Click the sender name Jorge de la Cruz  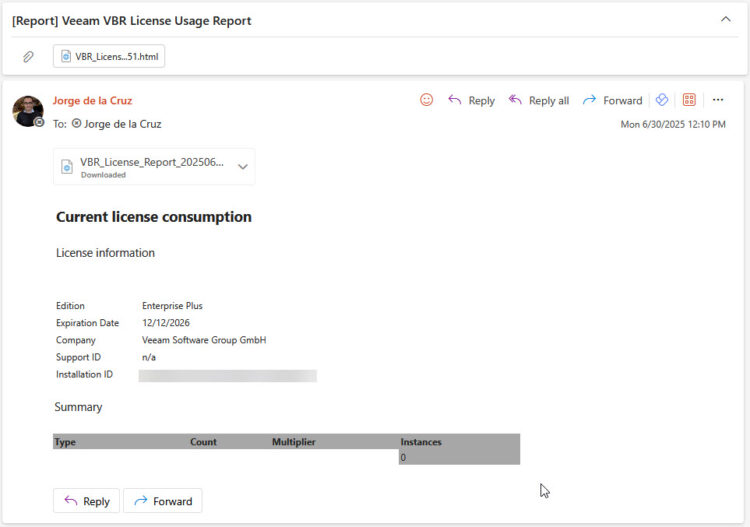click(x=92, y=101)
